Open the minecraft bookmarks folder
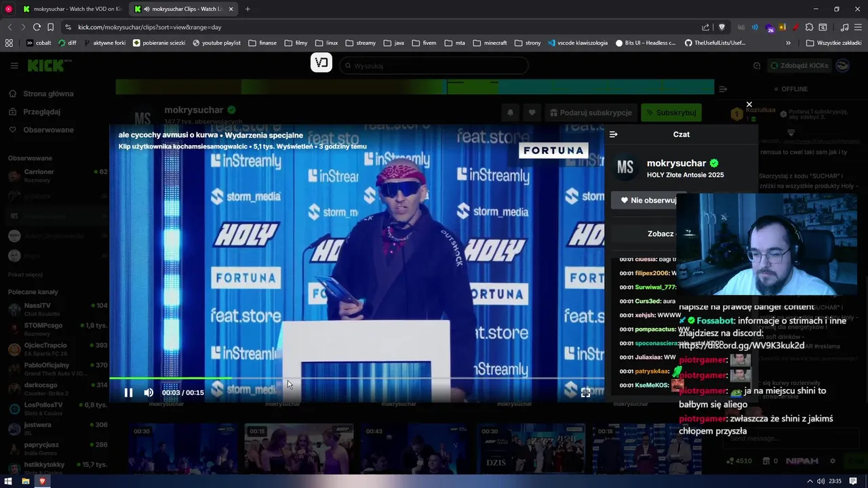The height and width of the screenshot is (488, 868). pyautogui.click(x=490, y=43)
